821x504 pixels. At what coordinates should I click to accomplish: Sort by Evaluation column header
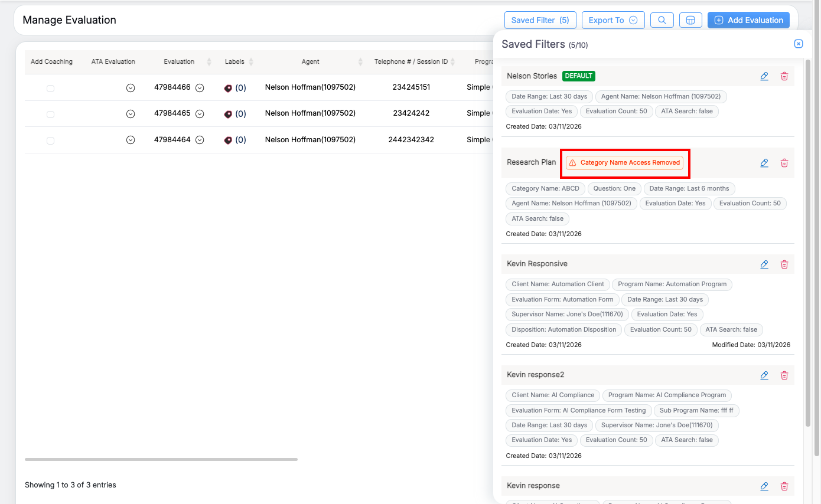coord(179,61)
